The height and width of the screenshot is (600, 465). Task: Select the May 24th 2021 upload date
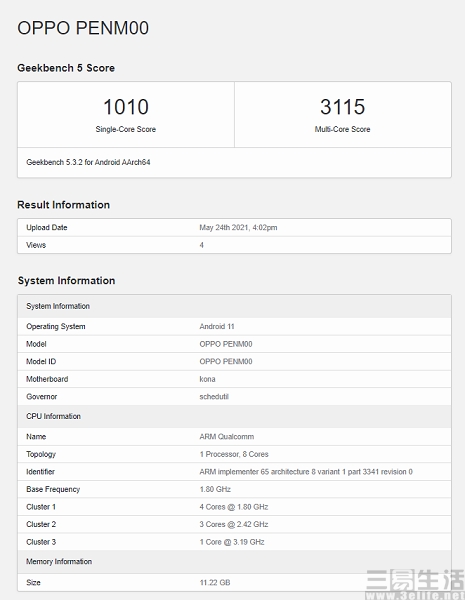[x=238, y=227]
